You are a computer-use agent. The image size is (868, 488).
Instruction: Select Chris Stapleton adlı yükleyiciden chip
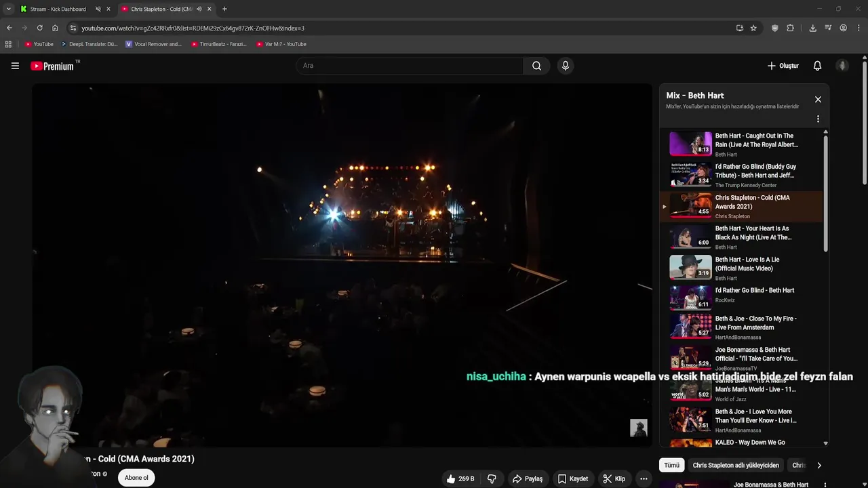(x=736, y=465)
